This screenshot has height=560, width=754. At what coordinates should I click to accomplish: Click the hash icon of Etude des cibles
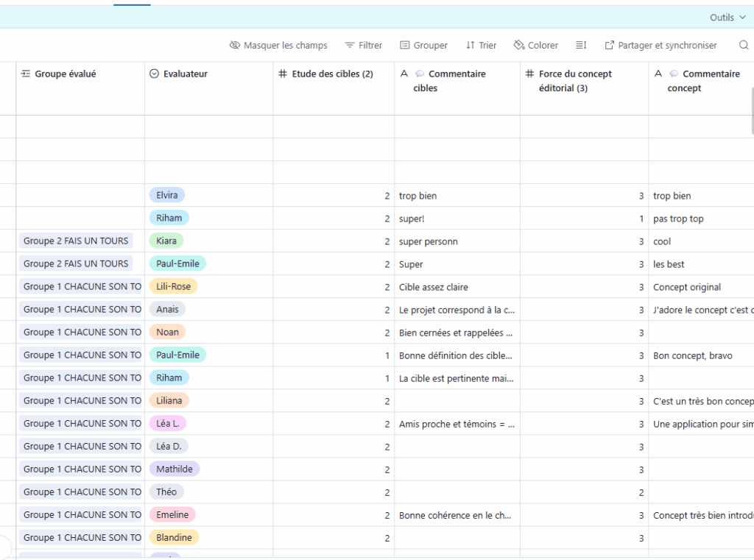point(283,74)
